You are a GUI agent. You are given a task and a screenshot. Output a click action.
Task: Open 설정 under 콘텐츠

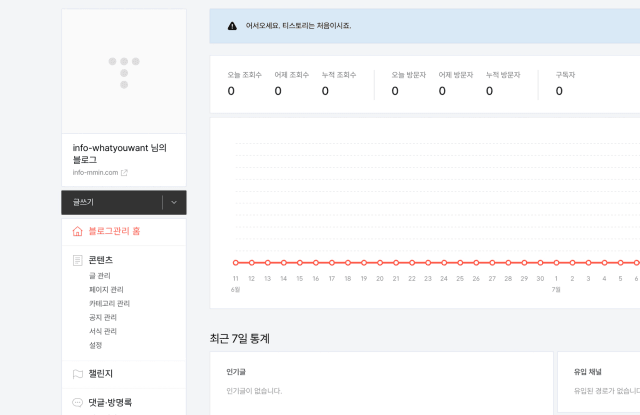pyautogui.click(x=96, y=345)
